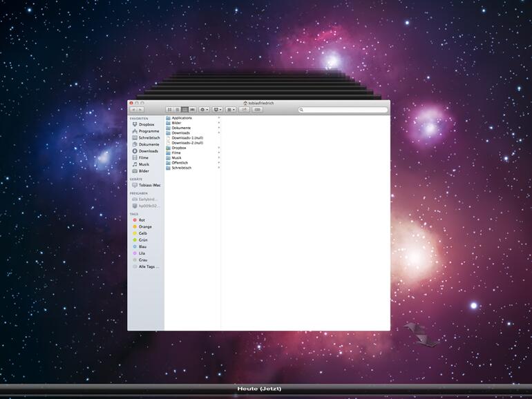The width and height of the screenshot is (532, 399).
Task: Open Dokumente in the sidebar favorites
Action: pos(146,144)
